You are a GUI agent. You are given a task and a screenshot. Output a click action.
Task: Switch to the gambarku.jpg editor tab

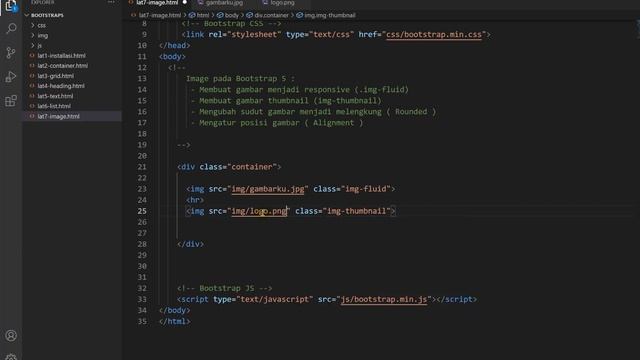[x=224, y=3]
